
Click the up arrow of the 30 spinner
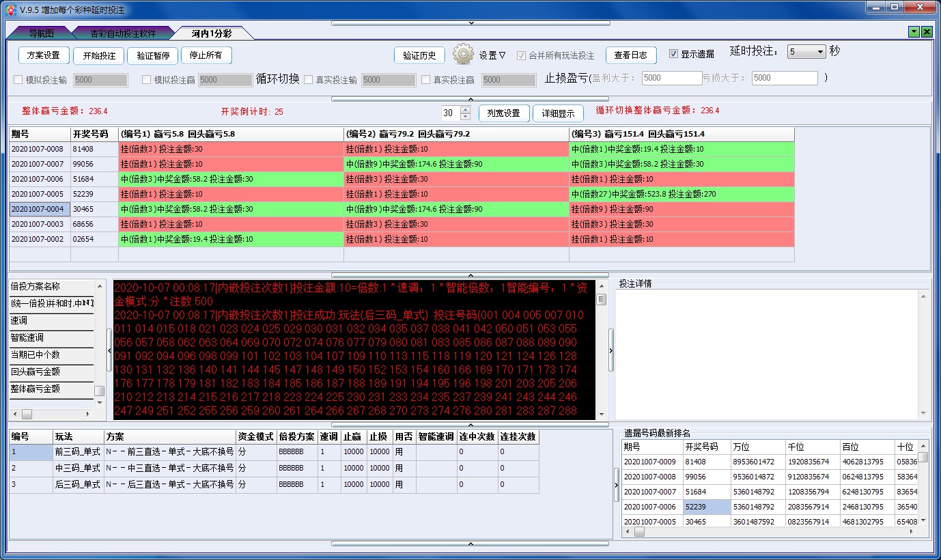coord(466,109)
